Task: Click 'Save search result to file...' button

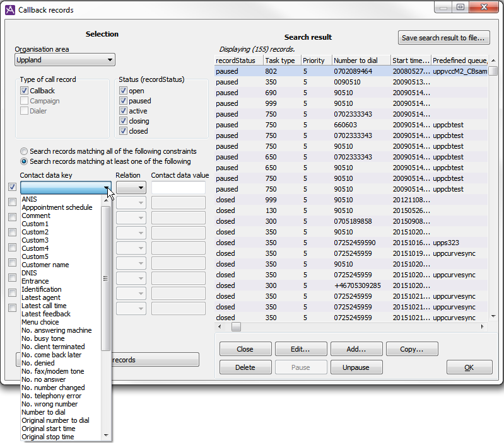Action: [444, 38]
